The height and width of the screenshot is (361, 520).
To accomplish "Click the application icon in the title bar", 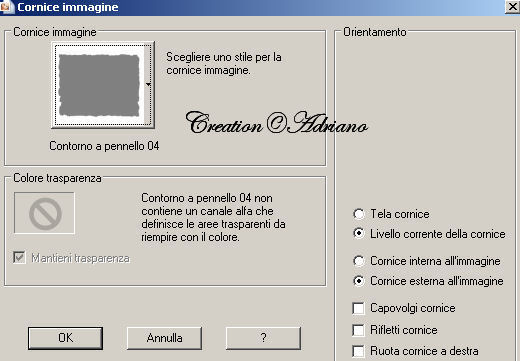I will [x=6, y=7].
